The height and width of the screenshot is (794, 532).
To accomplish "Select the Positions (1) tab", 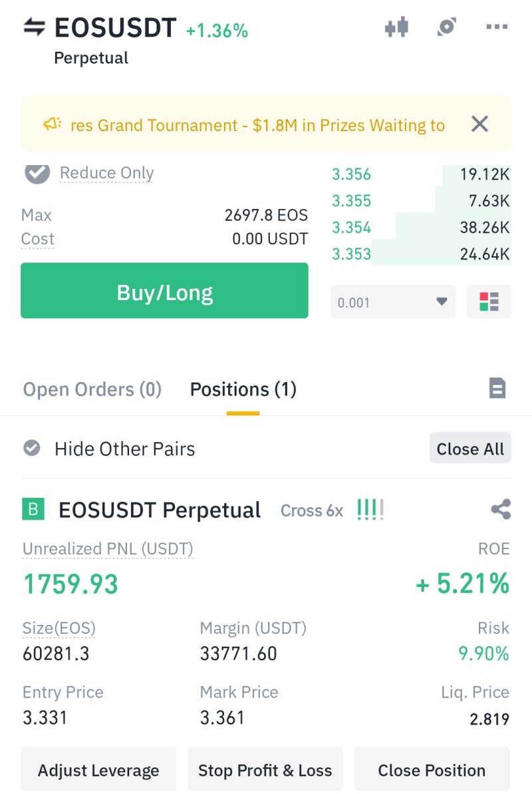I will tap(243, 389).
